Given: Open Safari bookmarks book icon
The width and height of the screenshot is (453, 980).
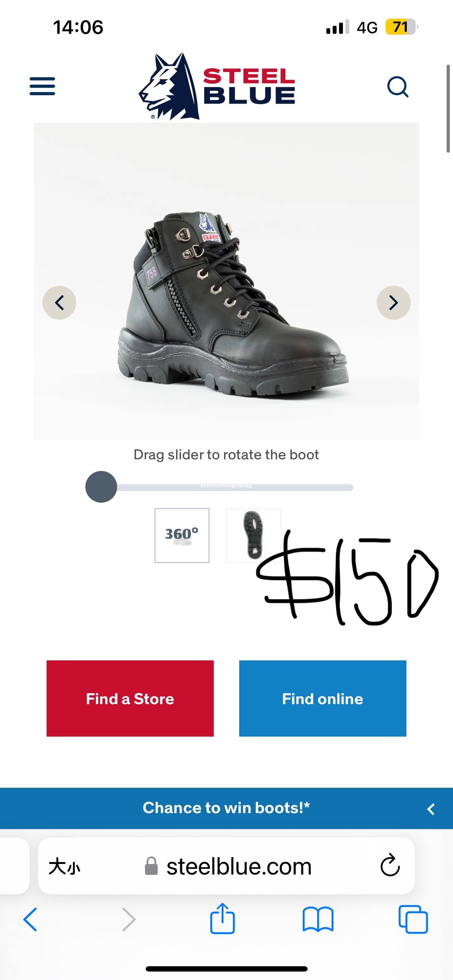Looking at the screenshot, I should 318,920.
